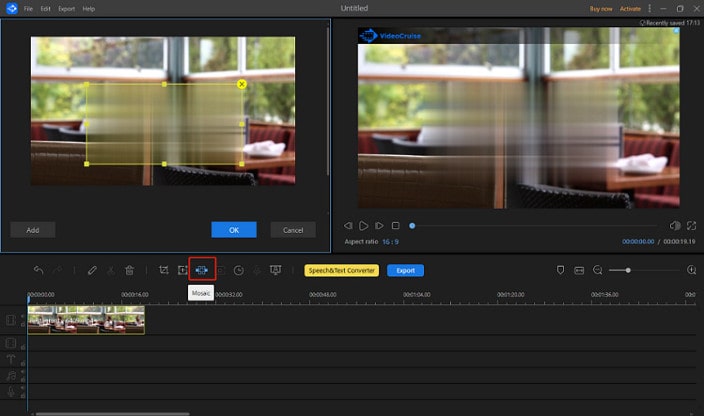Select the crop tool icon

tap(164, 270)
